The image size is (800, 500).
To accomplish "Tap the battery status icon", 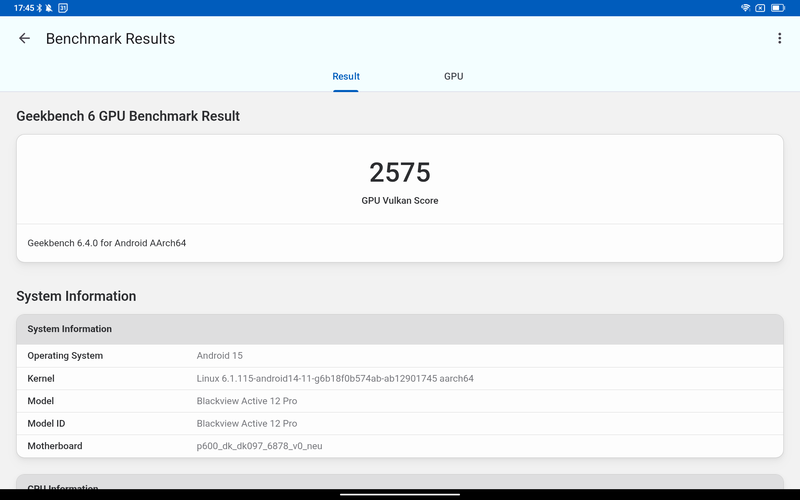I will click(x=778, y=8).
